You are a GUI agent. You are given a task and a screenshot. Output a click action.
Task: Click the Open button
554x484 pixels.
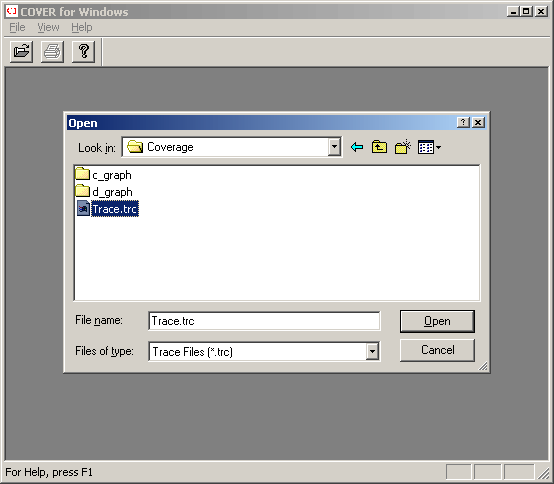pyautogui.click(x=437, y=321)
